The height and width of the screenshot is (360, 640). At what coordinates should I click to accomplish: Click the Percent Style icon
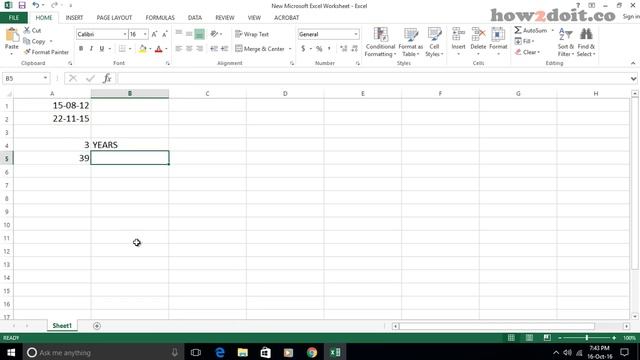click(x=319, y=49)
